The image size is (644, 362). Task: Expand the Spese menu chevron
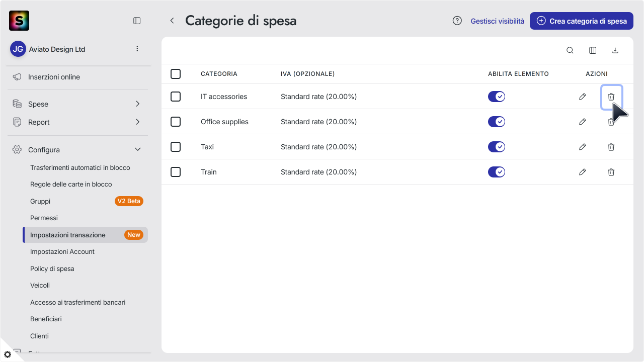[138, 104]
